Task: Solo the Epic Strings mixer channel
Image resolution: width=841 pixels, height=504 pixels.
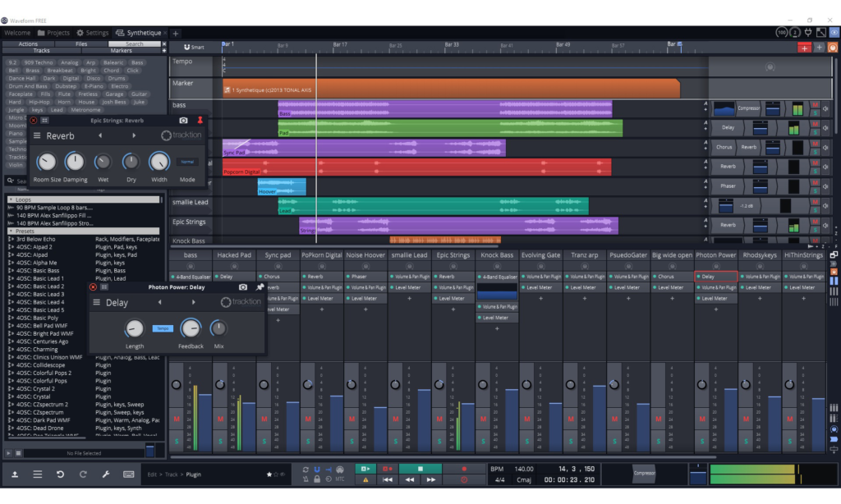Action: pyautogui.click(x=439, y=439)
